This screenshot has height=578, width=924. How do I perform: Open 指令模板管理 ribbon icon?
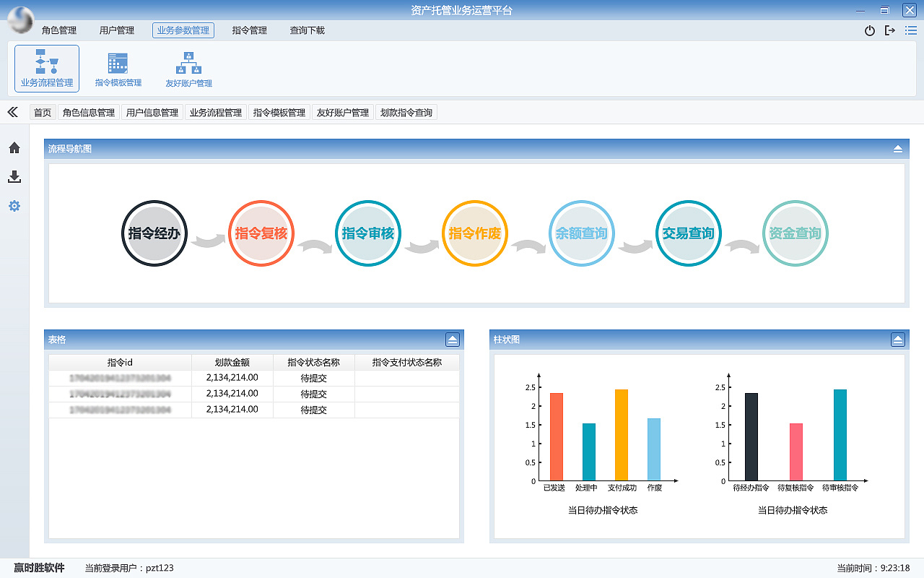click(x=118, y=69)
